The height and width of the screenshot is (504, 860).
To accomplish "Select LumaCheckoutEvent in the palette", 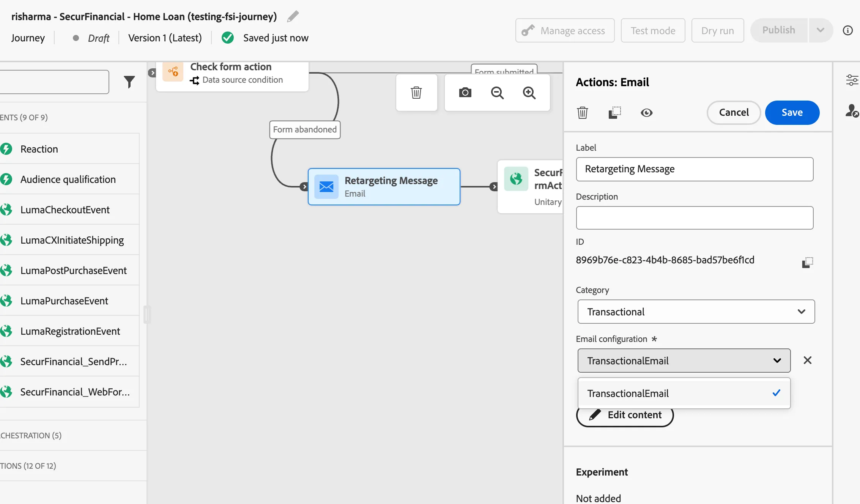I will [69, 209].
